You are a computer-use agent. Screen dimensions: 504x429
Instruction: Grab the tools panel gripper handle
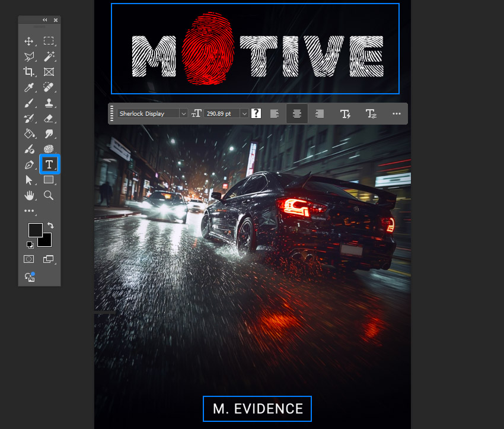[x=39, y=27]
